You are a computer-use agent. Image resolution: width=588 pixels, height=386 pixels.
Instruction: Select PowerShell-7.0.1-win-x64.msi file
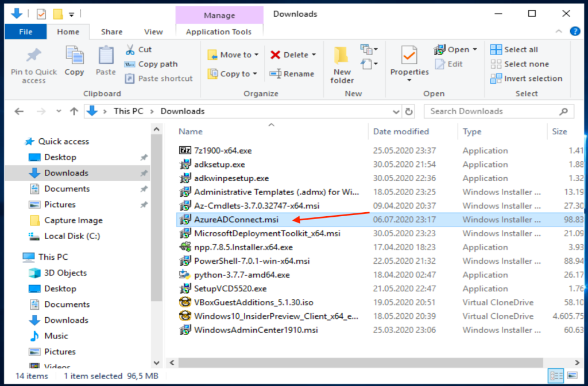[x=252, y=261]
